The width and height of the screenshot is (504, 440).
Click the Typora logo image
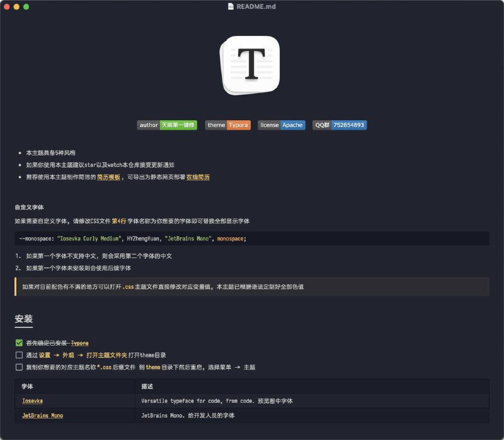(249, 65)
